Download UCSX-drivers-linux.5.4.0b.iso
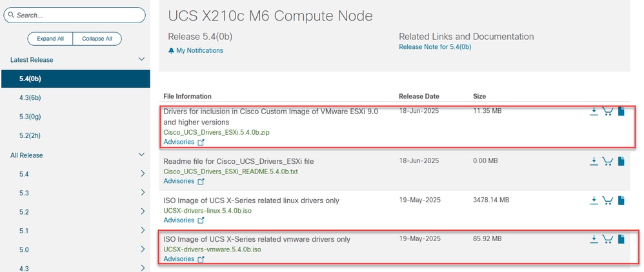 pyautogui.click(x=594, y=200)
